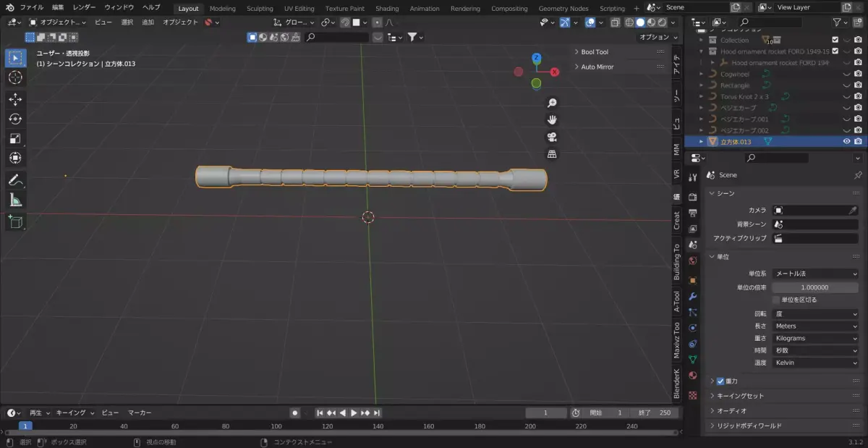The height and width of the screenshot is (448, 868).
Task: Click the 終了 250 frame field
Action: click(x=655, y=413)
